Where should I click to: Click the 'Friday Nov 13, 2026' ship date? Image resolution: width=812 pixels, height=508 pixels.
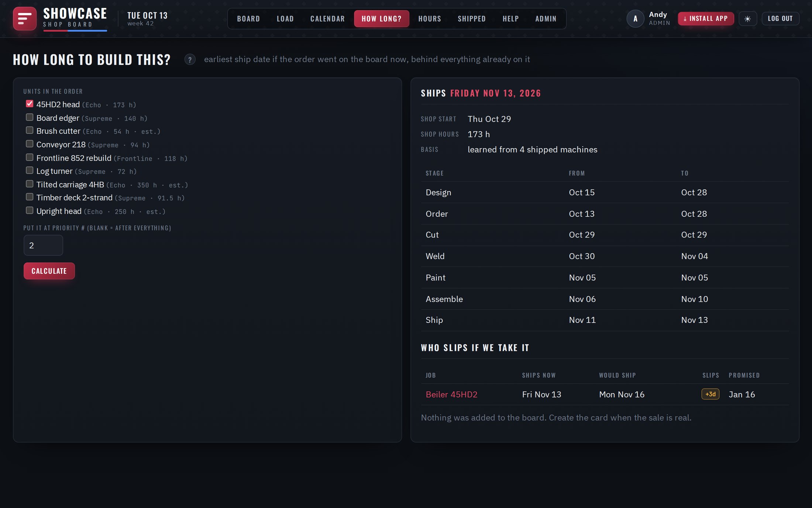click(495, 93)
